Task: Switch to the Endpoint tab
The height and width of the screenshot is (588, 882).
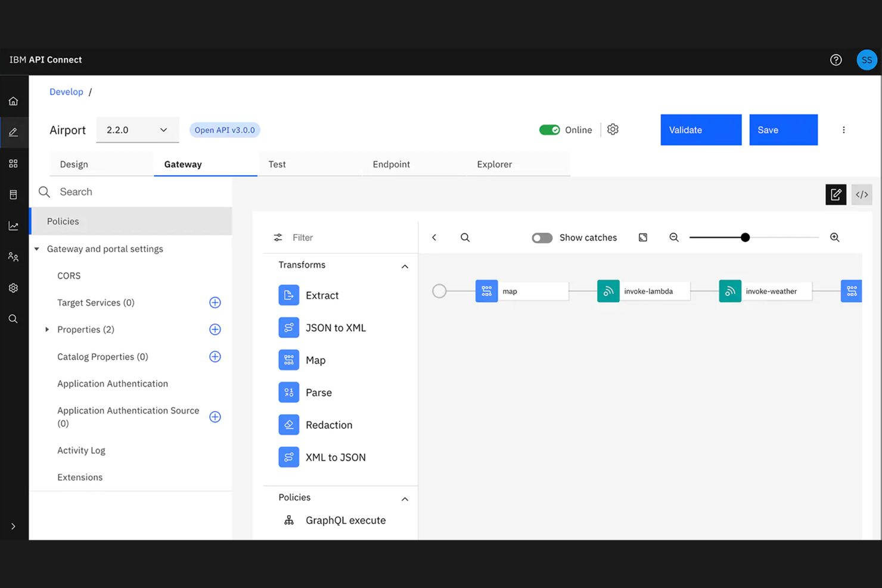Action: (414, 164)
